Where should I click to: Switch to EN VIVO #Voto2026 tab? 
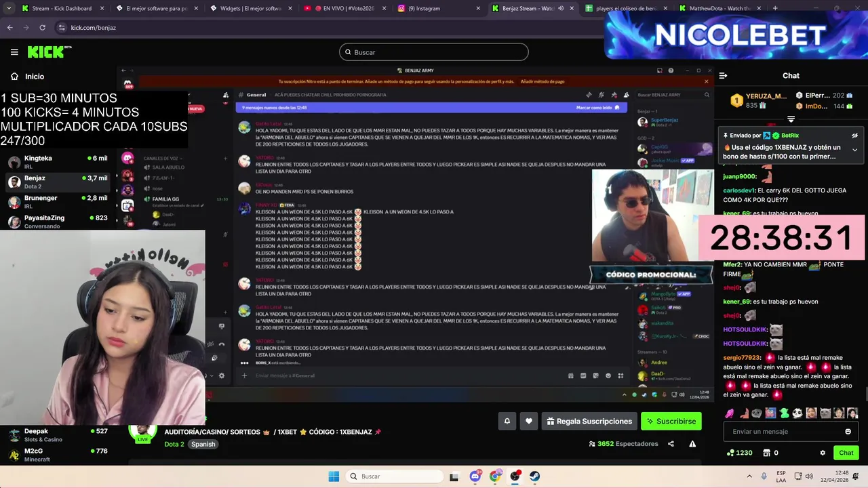[343, 8]
